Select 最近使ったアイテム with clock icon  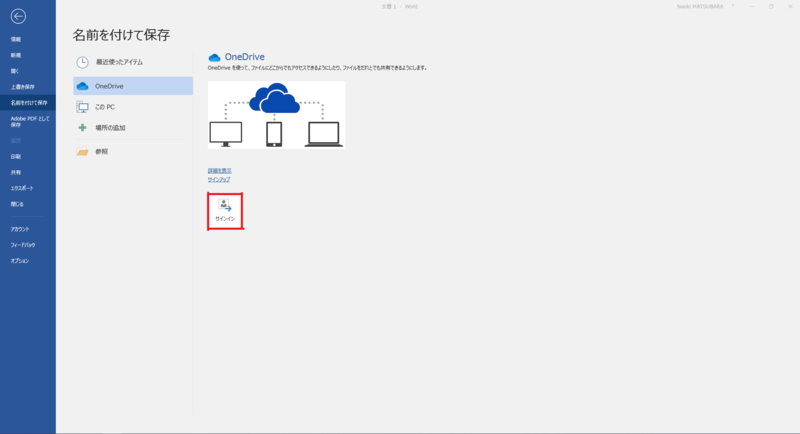[133, 62]
